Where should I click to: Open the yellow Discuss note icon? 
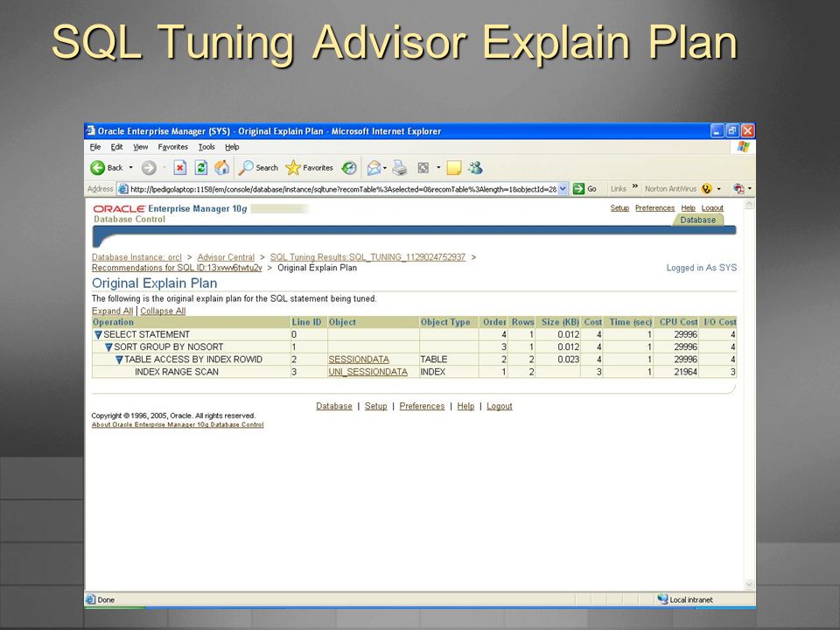454,168
